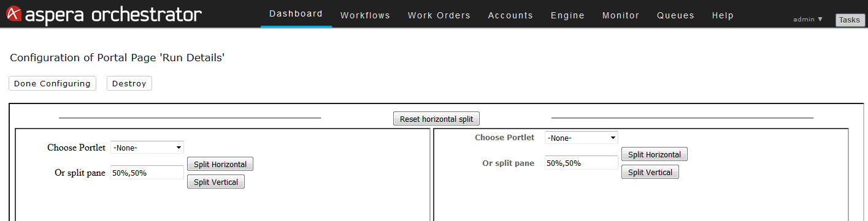Click the Tasks button

(x=850, y=20)
